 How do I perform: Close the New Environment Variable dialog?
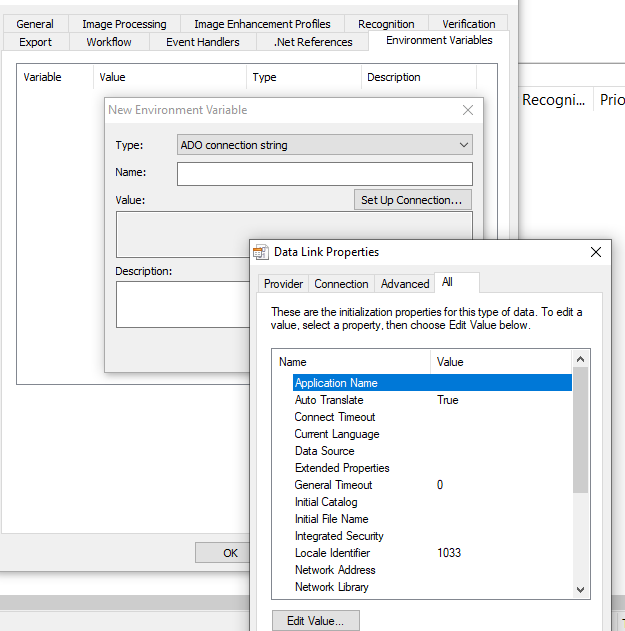point(468,110)
